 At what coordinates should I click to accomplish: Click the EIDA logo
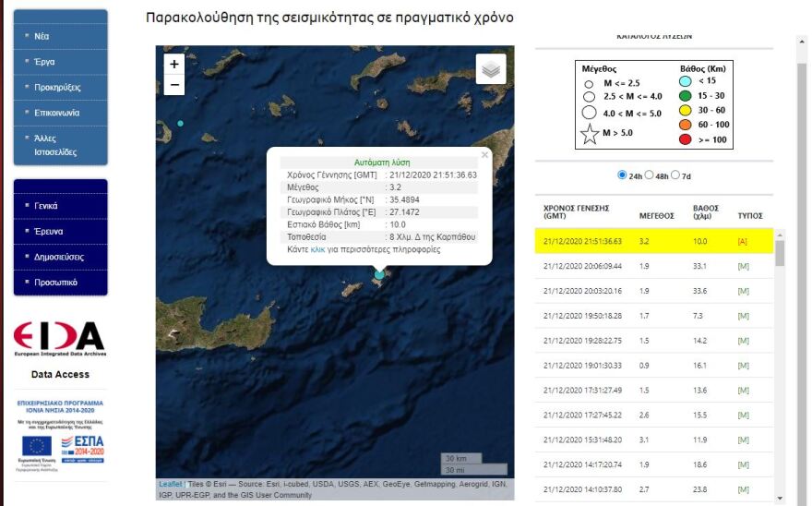tap(60, 339)
